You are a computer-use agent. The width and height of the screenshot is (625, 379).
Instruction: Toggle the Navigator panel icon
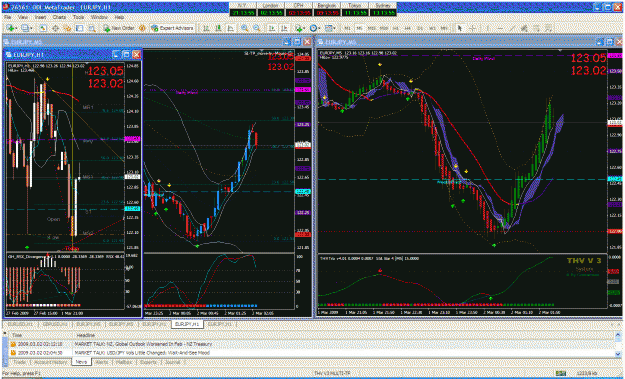pyautogui.click(x=67, y=28)
